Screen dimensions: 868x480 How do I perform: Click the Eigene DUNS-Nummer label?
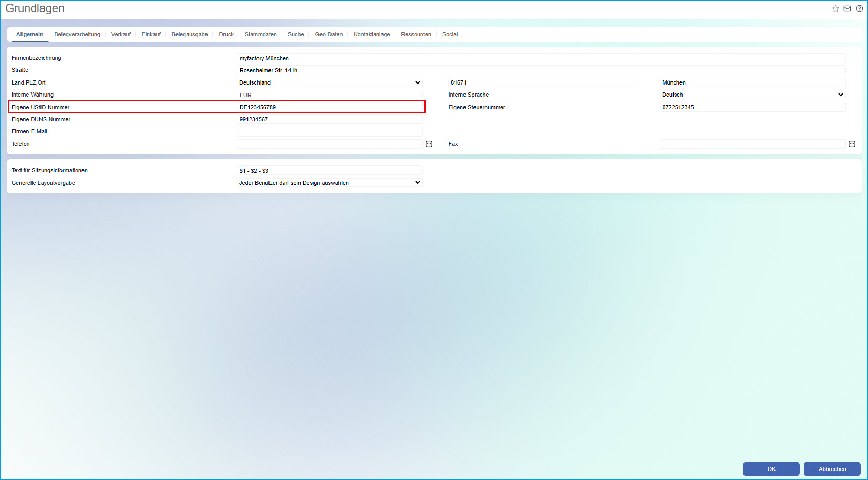click(41, 119)
